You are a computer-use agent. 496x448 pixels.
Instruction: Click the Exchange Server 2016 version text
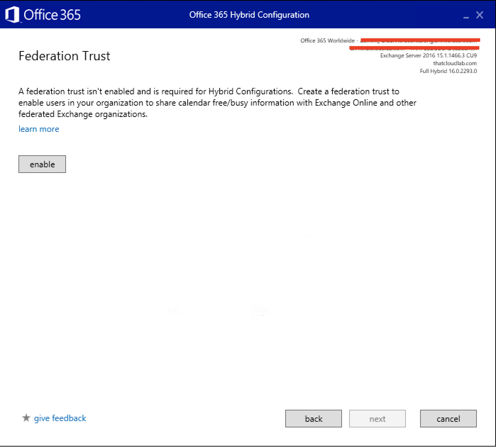pos(428,56)
